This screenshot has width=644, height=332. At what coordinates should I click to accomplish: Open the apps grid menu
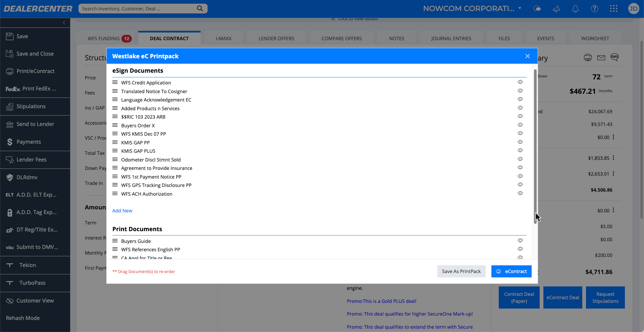coord(613,8)
